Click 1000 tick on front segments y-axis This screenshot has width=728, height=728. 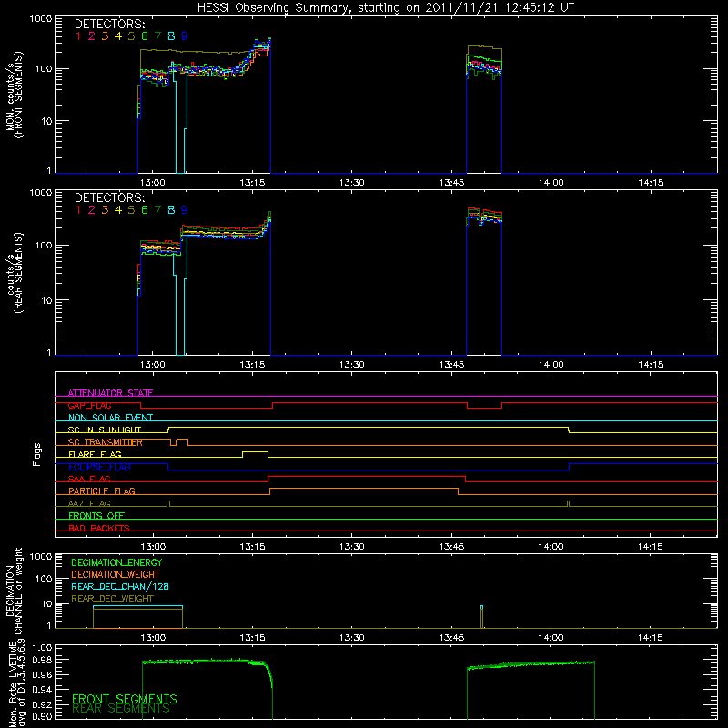pyautogui.click(x=41, y=19)
